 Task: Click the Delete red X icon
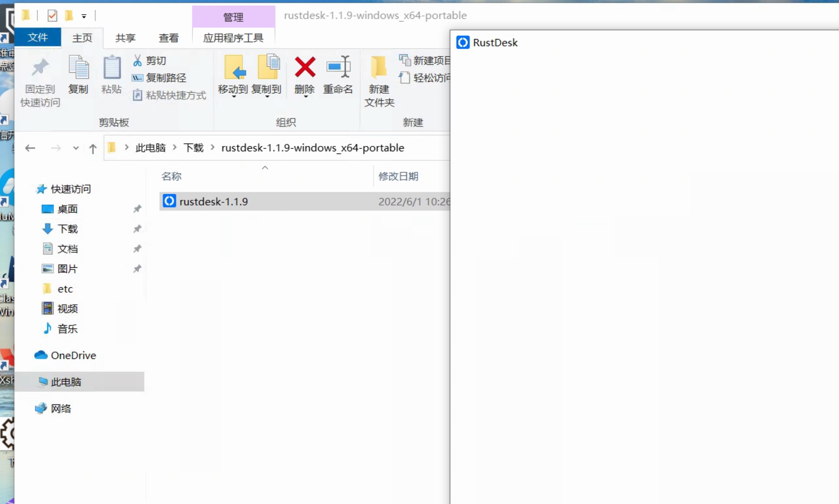[305, 67]
